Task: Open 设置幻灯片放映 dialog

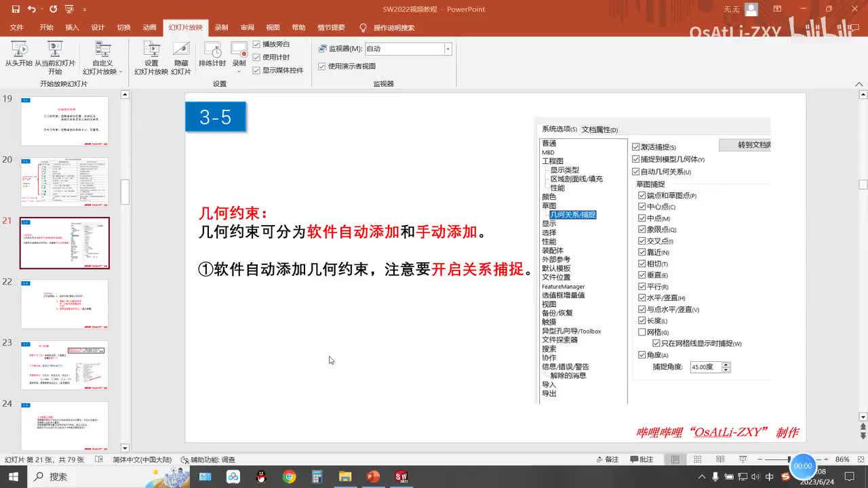Action: tap(151, 58)
